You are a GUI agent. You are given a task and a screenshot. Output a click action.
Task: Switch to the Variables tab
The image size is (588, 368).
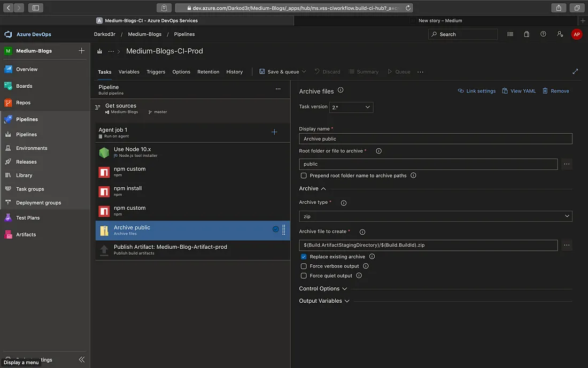[x=129, y=72]
